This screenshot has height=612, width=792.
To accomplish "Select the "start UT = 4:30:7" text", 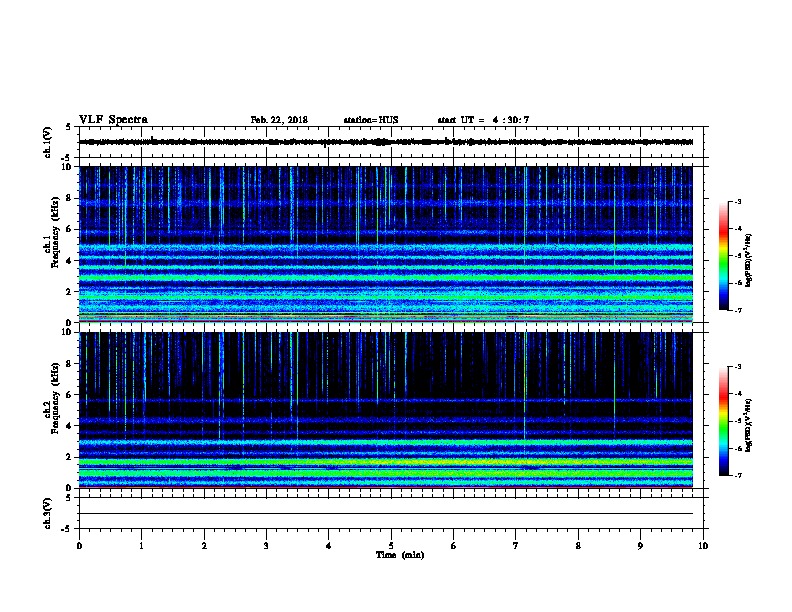I will pos(483,120).
